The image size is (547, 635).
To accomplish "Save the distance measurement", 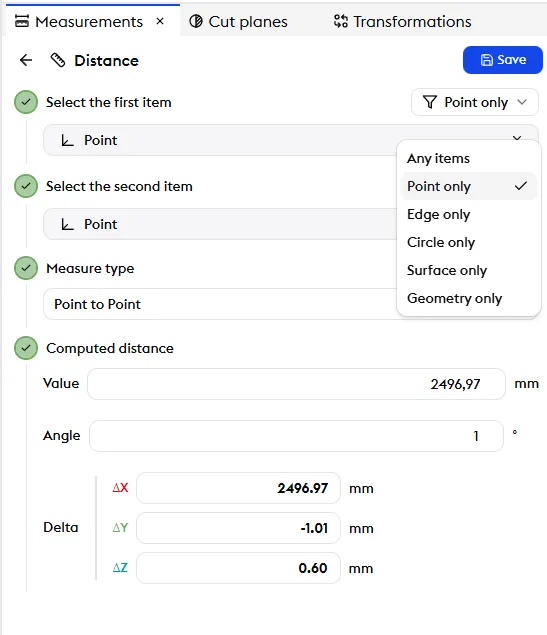I will 502,60.
